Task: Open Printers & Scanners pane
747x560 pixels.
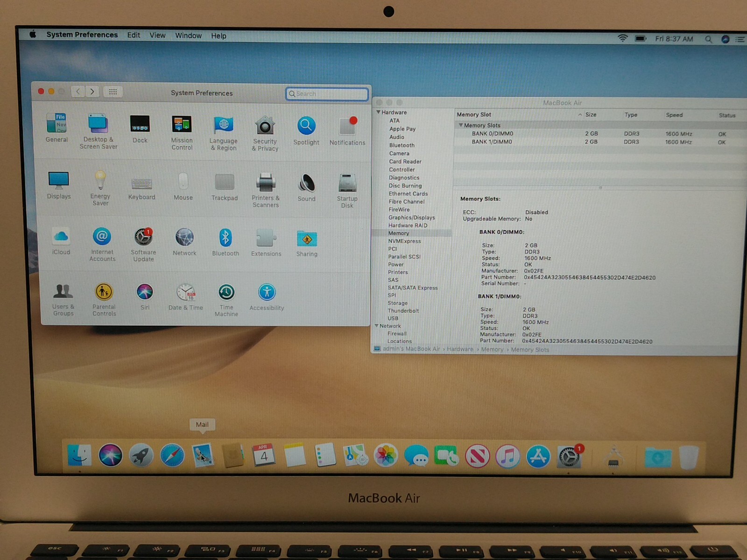Action: (266, 190)
